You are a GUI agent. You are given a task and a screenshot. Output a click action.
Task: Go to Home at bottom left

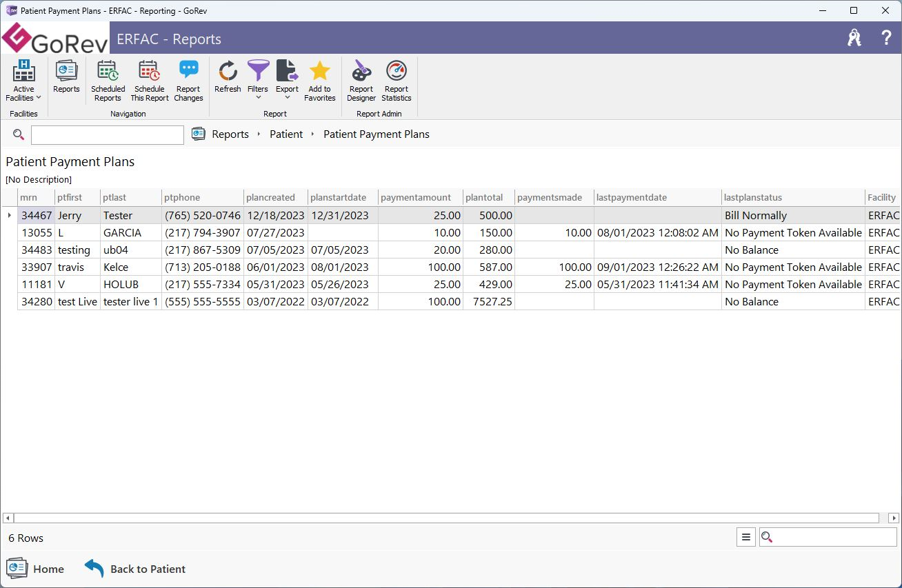click(x=36, y=569)
